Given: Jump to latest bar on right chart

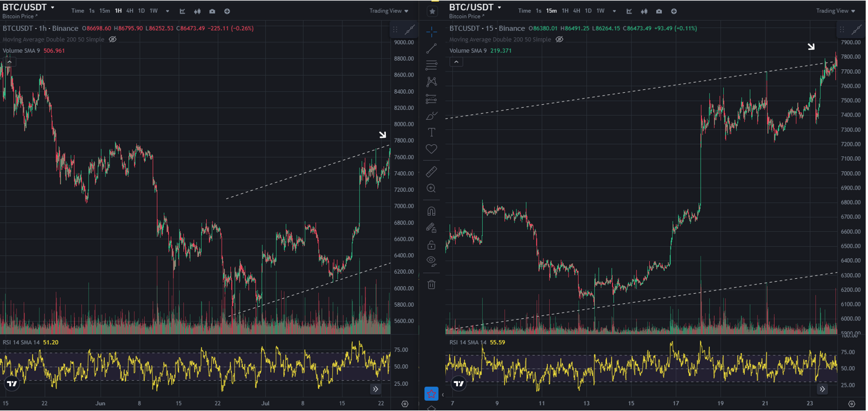Looking at the screenshot, I should click(x=822, y=389).
